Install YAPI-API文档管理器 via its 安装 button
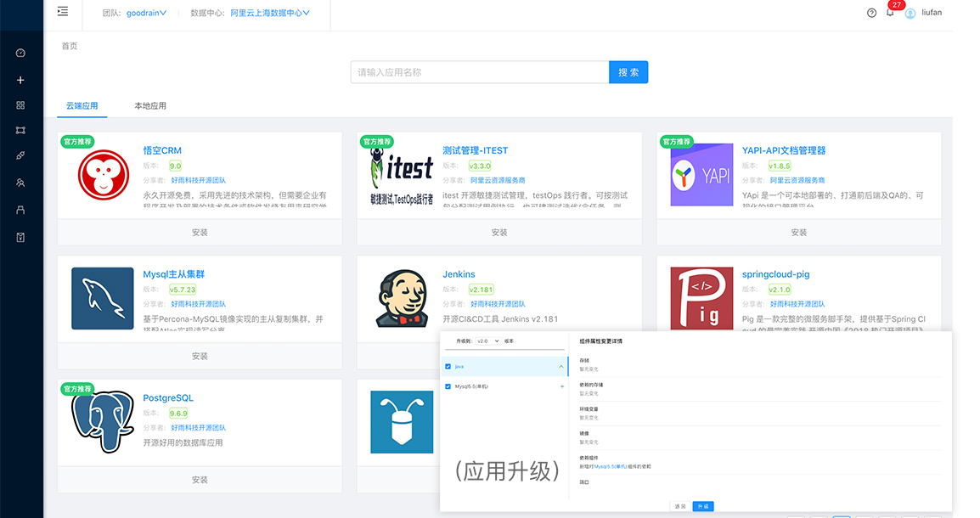 click(799, 233)
